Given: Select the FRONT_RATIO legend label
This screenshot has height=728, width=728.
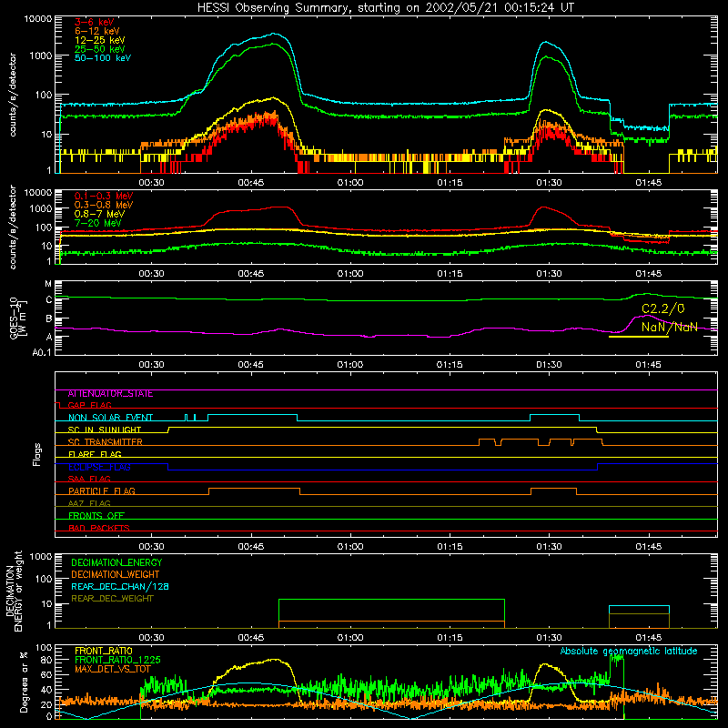Looking at the screenshot, I should pyautogui.click(x=104, y=652).
